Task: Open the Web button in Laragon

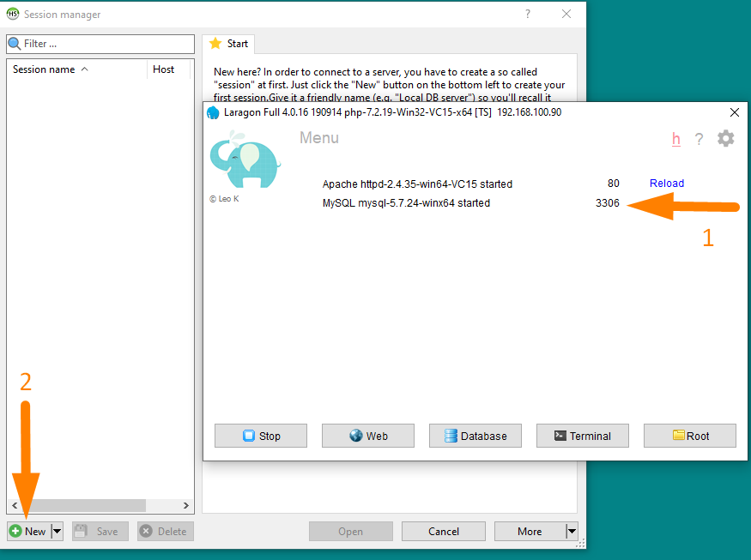Action: coord(368,436)
